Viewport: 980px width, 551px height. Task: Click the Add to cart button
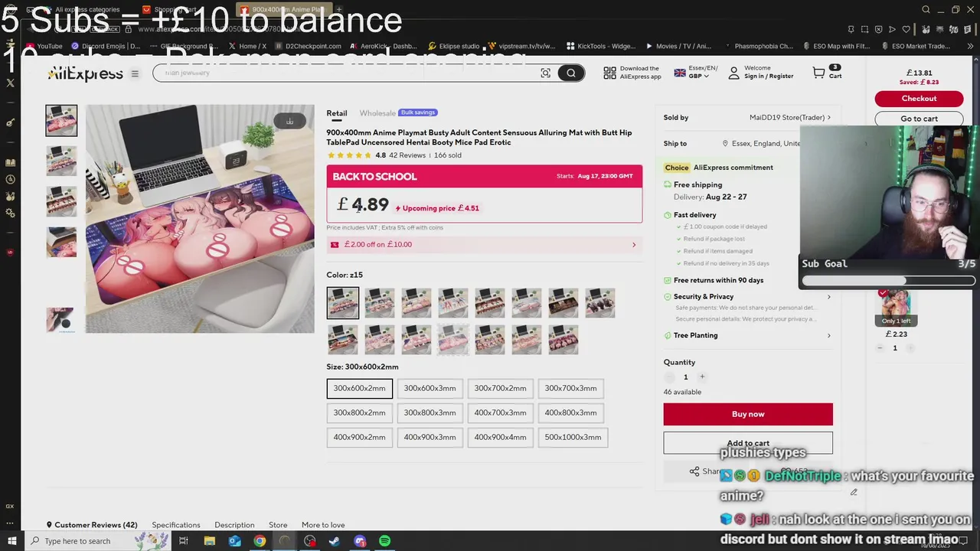point(748,443)
